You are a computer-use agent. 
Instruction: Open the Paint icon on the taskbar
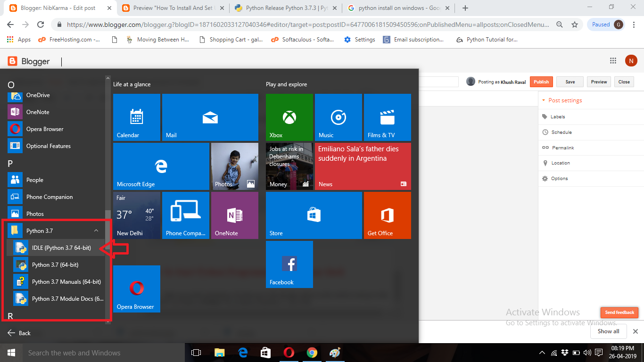coord(335,353)
